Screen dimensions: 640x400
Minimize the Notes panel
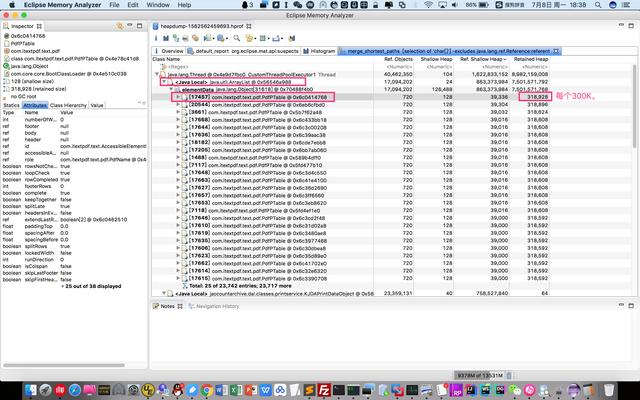[621, 305]
